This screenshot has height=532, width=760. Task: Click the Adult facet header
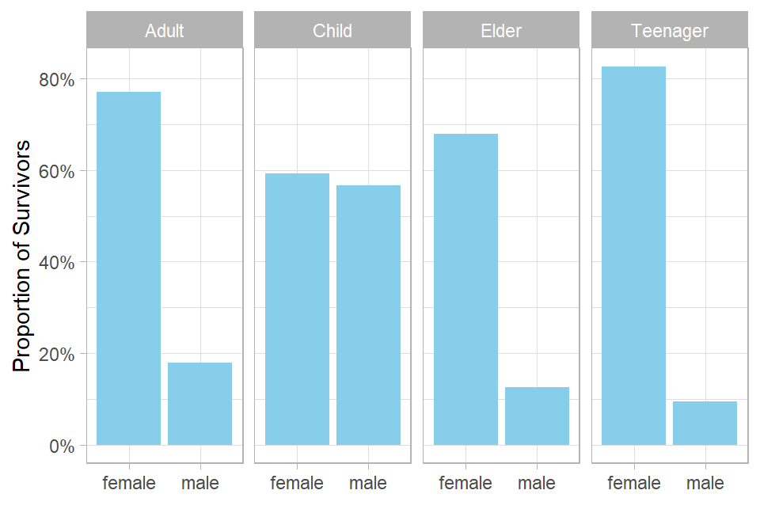[x=165, y=31]
